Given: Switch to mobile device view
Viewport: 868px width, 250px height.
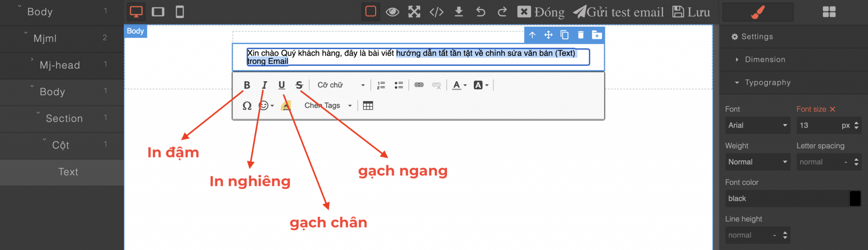Looking at the screenshot, I should (x=179, y=12).
